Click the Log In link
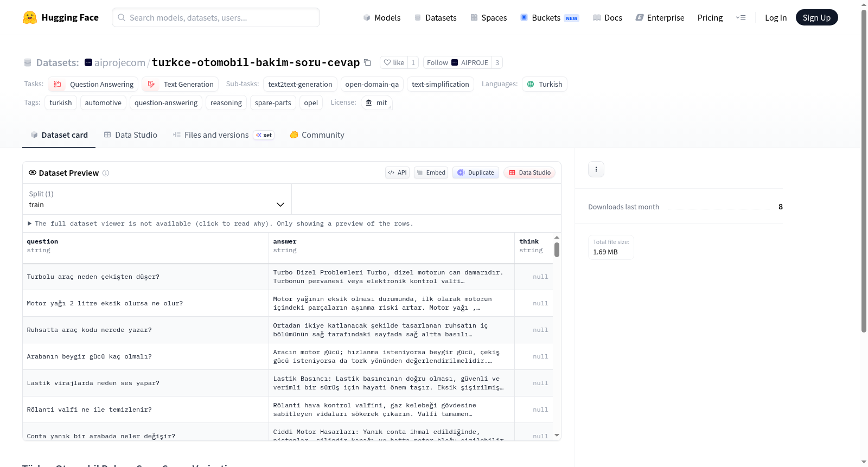The image size is (868, 467). (x=776, y=17)
